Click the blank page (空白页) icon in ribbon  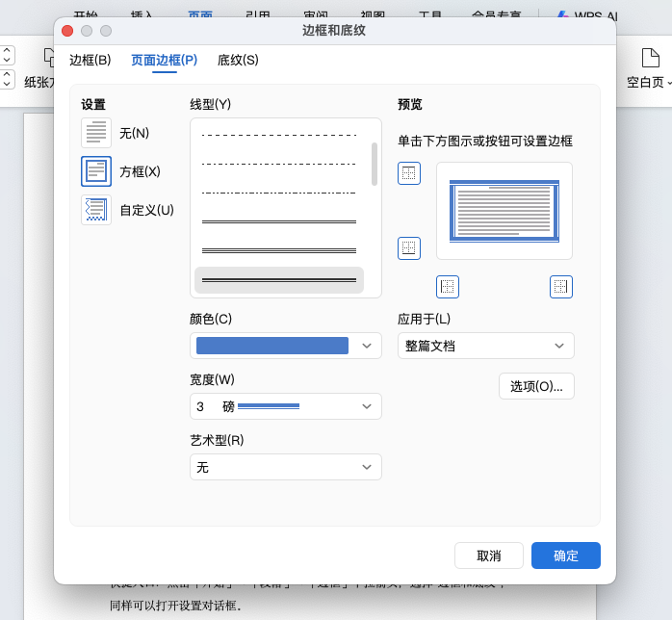[650, 58]
